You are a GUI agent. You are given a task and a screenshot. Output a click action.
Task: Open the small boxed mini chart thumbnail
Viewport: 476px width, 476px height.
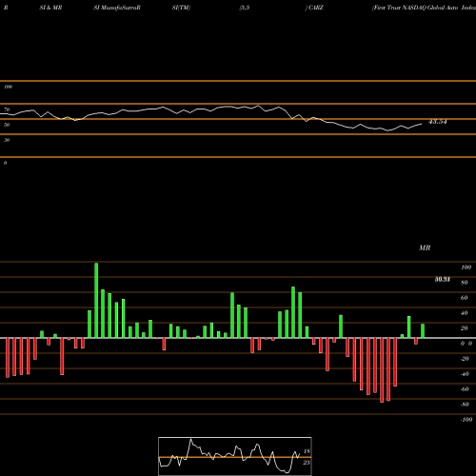click(x=235, y=456)
